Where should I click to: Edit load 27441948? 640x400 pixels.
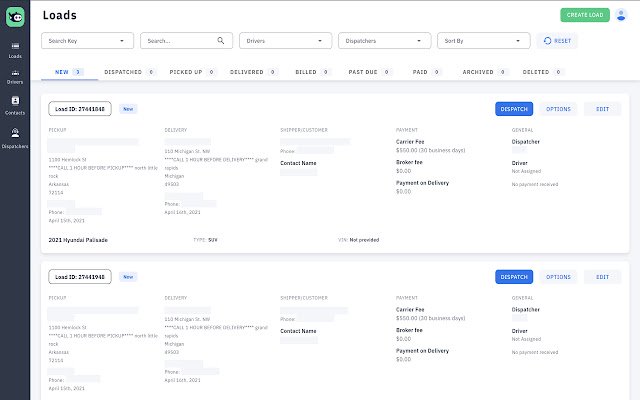[x=602, y=277]
